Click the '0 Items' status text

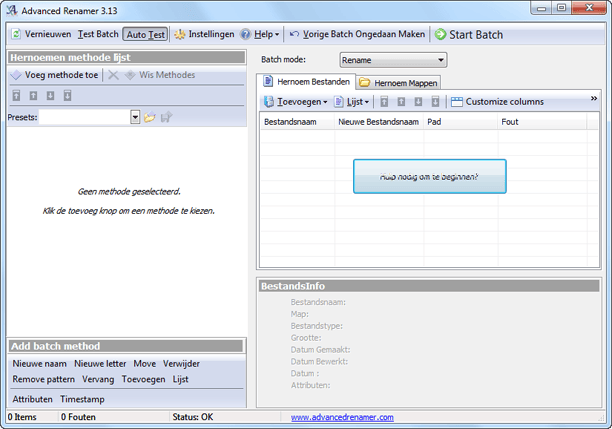(22, 417)
